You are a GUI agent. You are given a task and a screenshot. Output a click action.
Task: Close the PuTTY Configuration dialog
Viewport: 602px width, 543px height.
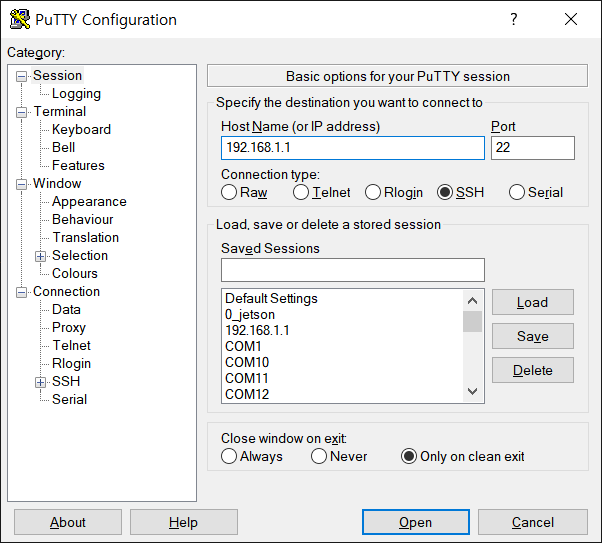tap(571, 19)
